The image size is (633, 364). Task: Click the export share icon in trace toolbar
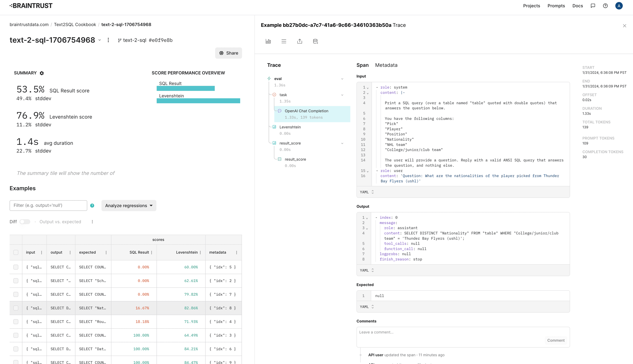(x=300, y=41)
